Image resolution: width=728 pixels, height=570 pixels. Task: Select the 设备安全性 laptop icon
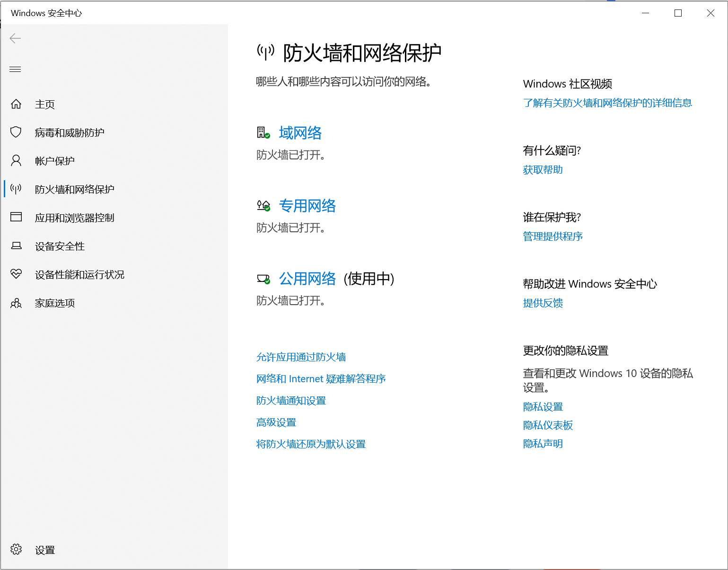click(16, 246)
